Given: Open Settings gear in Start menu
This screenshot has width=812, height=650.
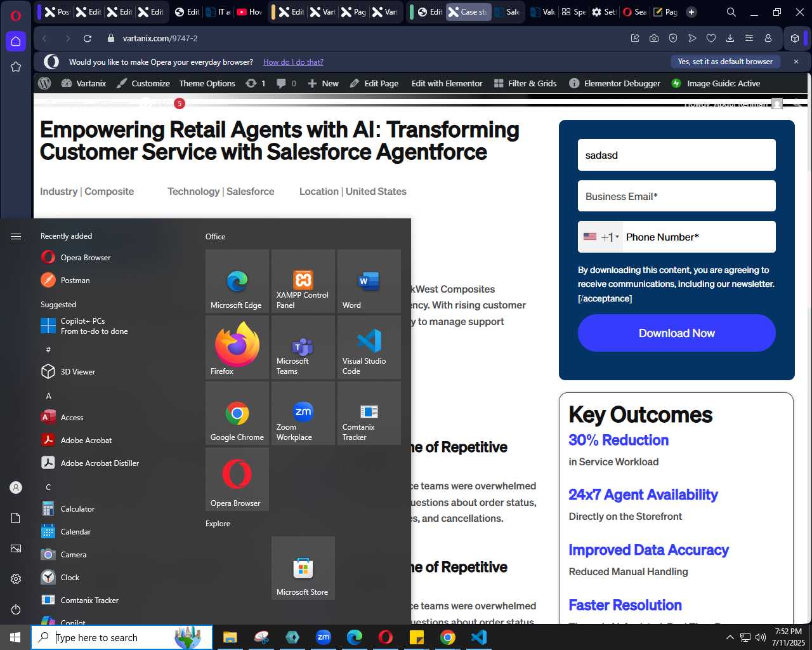Looking at the screenshot, I should [16, 579].
